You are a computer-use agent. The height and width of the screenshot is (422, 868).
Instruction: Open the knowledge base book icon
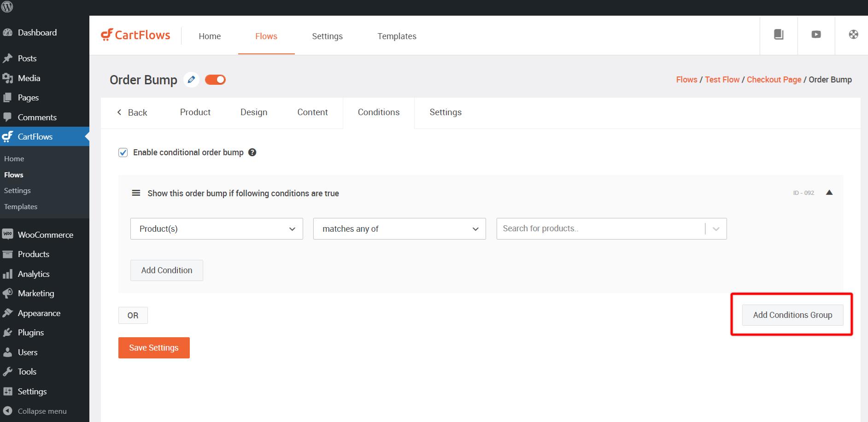point(779,35)
